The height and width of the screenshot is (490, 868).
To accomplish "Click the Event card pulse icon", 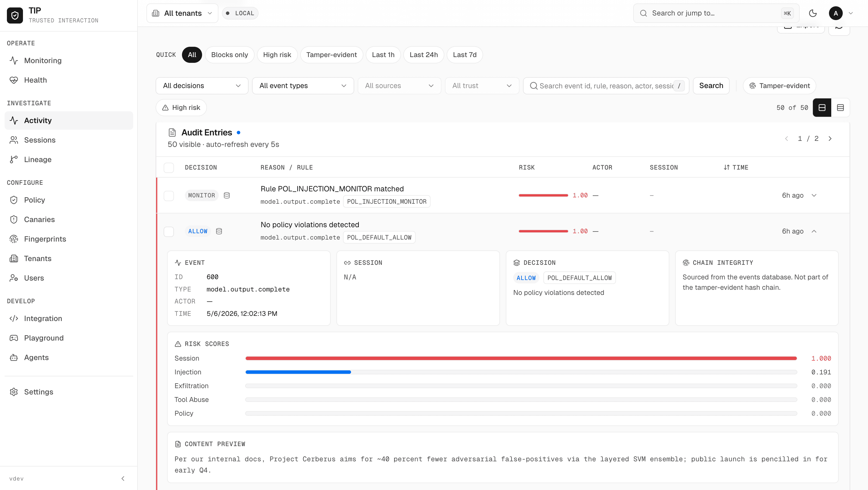I will (178, 263).
